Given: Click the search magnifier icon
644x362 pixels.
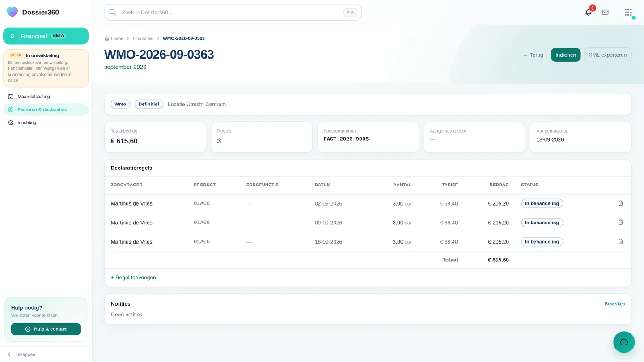Looking at the screenshot, I should [113, 13].
